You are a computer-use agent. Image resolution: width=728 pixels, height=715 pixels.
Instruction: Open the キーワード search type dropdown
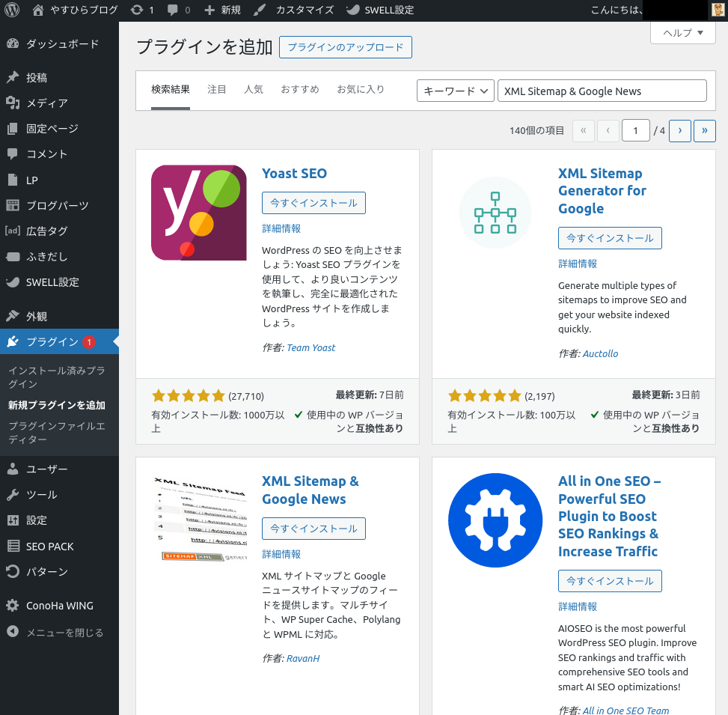455,91
